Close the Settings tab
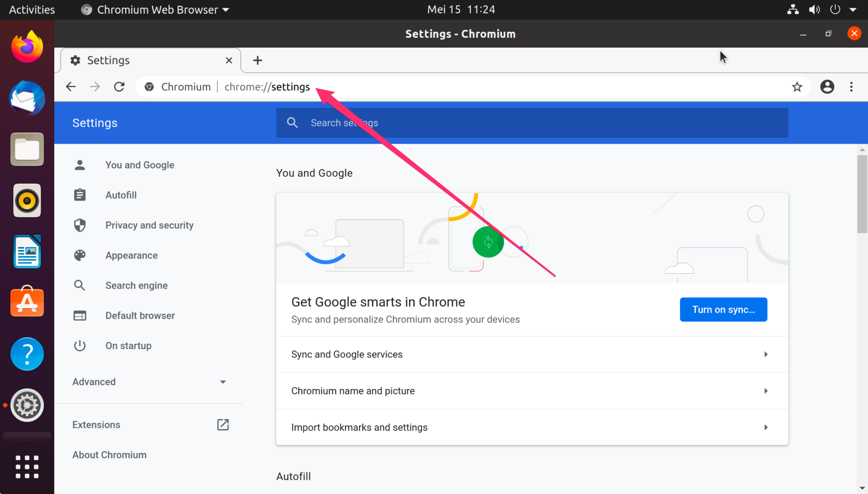Image resolution: width=868 pixels, height=494 pixels. pos(229,60)
